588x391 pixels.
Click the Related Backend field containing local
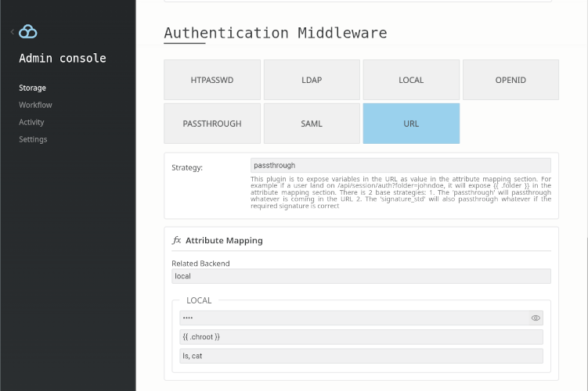pos(361,276)
